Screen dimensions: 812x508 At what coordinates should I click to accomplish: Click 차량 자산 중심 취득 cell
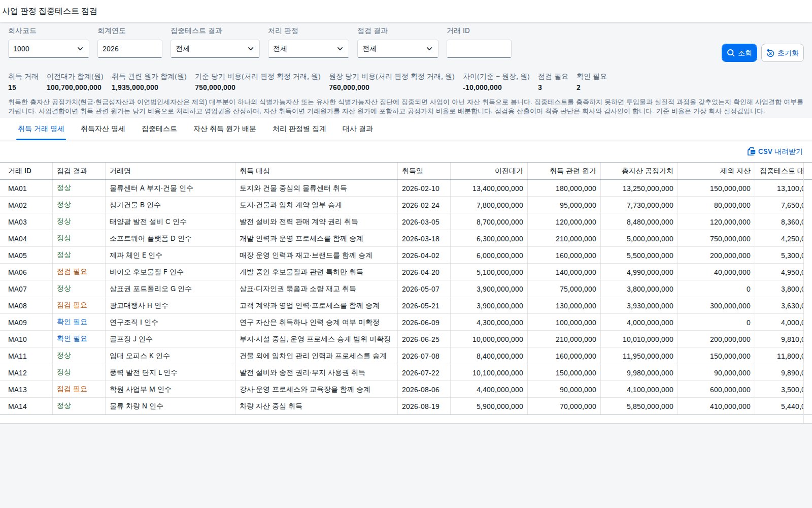(x=317, y=406)
